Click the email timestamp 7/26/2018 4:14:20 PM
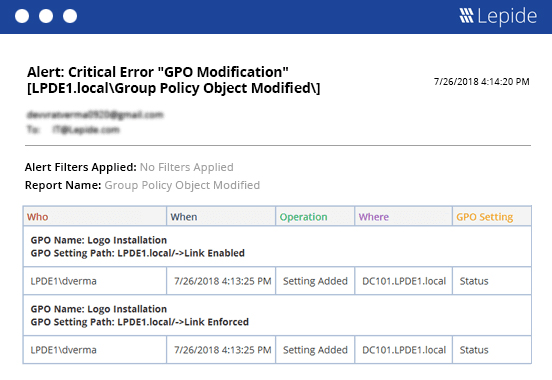This screenshot has height=380, width=552. tap(482, 82)
